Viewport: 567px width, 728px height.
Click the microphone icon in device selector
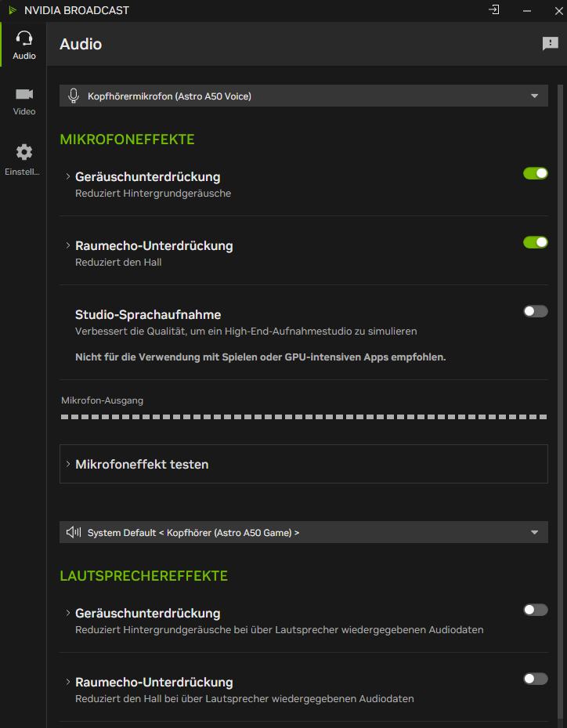point(74,96)
